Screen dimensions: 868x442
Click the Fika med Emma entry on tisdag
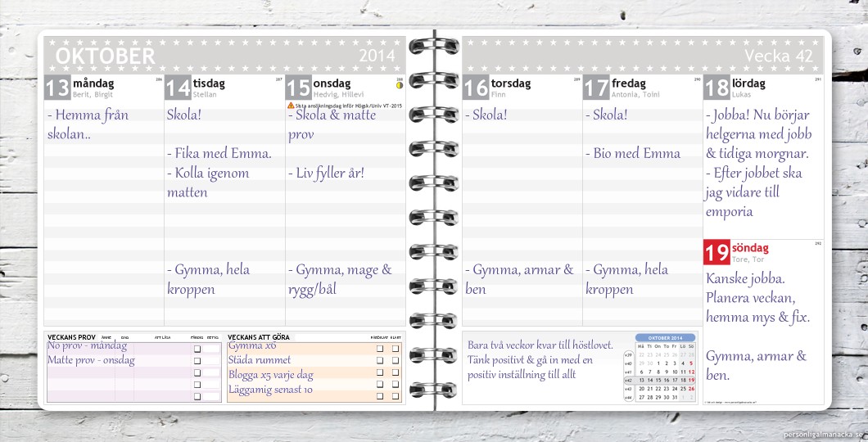pos(219,154)
